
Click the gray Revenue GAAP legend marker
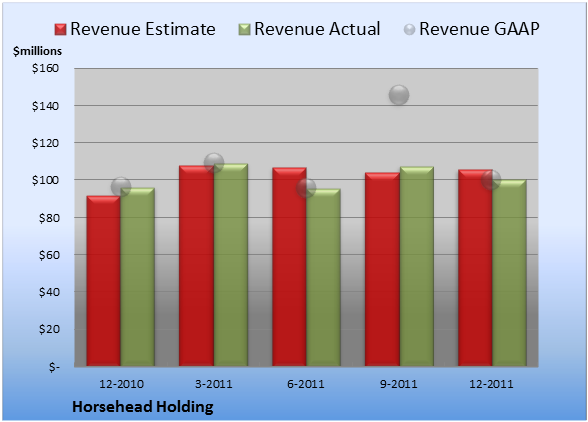coord(410,30)
